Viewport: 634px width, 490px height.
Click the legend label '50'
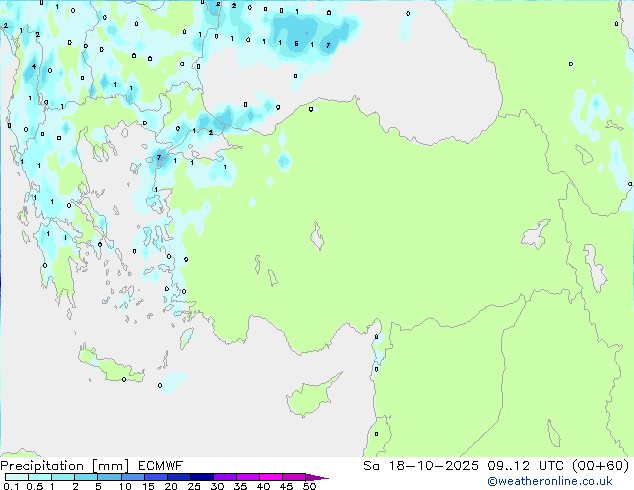(x=309, y=486)
